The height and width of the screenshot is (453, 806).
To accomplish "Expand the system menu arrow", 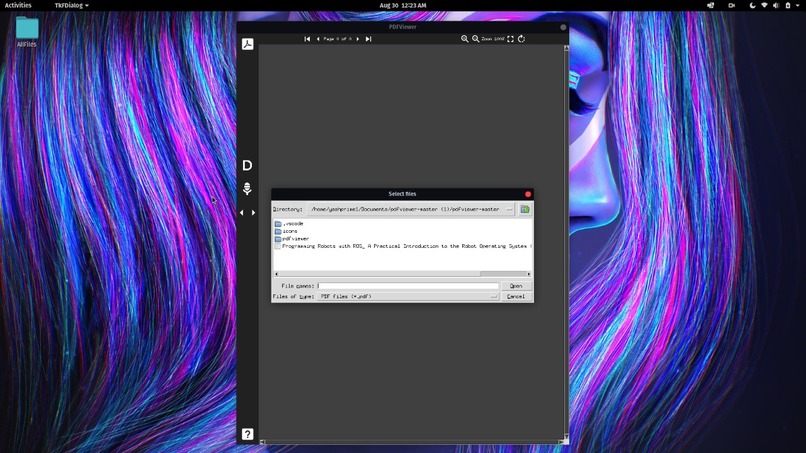I will tap(798, 5).
